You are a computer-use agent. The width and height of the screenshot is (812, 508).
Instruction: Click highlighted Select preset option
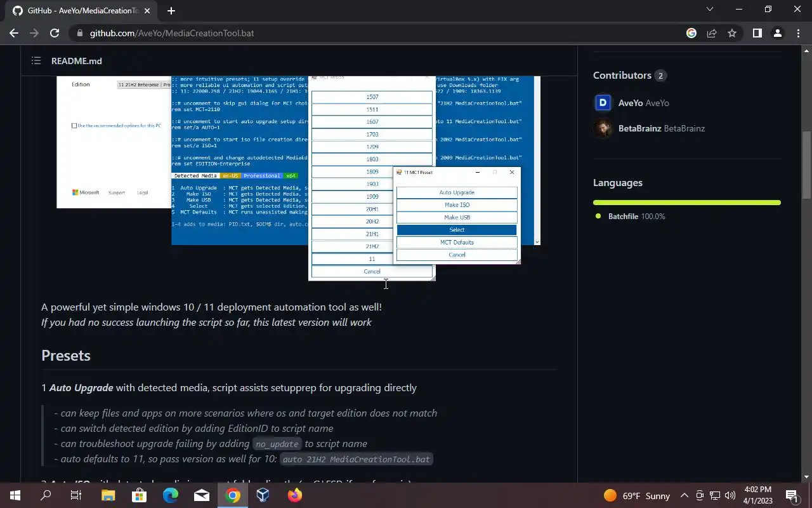pyautogui.click(x=457, y=230)
